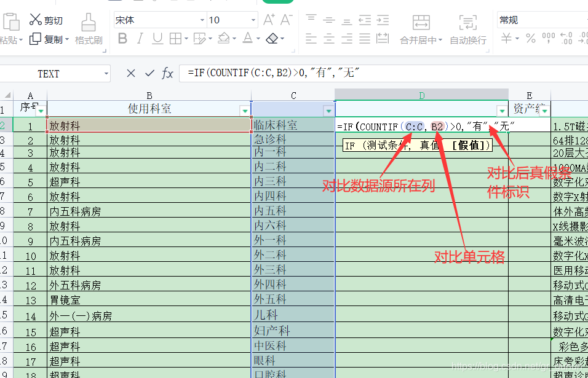The width and height of the screenshot is (588, 378).
Task: Open the Insert Function (fx) dialog
Action: (168, 73)
